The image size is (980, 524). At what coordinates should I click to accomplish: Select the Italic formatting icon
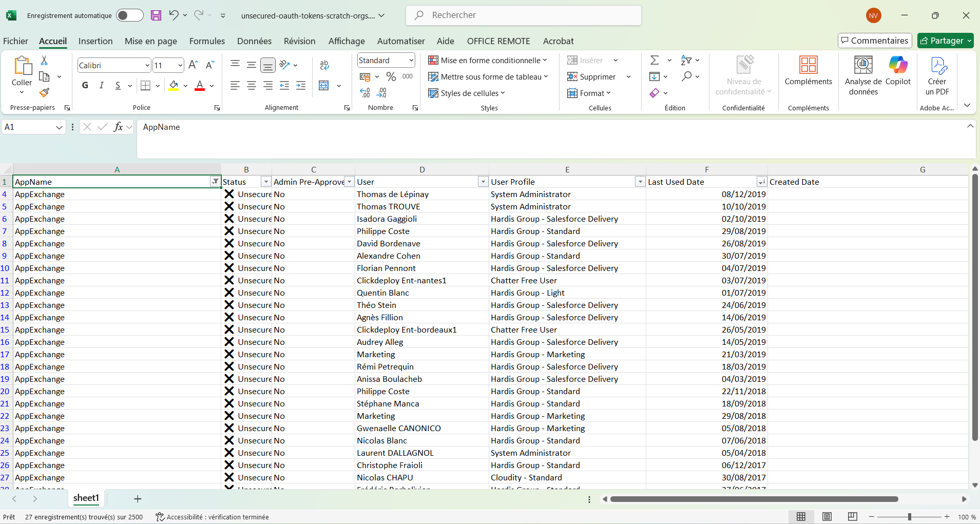(101, 85)
